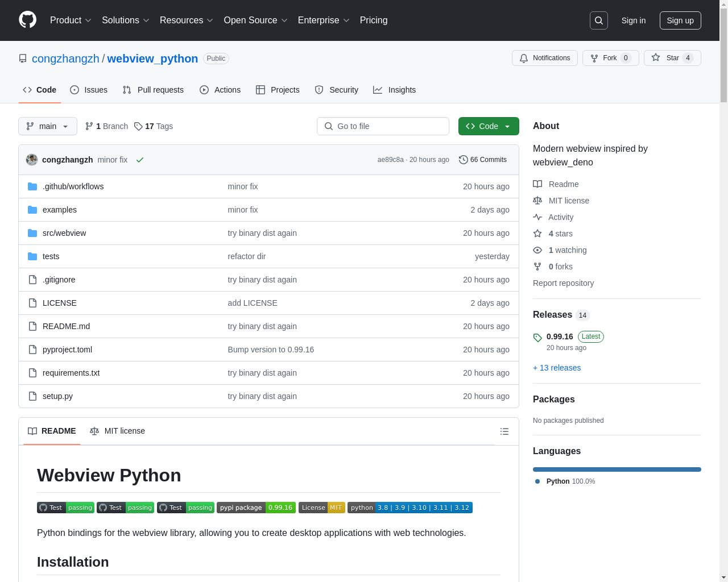The width and height of the screenshot is (728, 582).
Task: Select the README tab in file viewer
Action: pyautogui.click(x=52, y=431)
